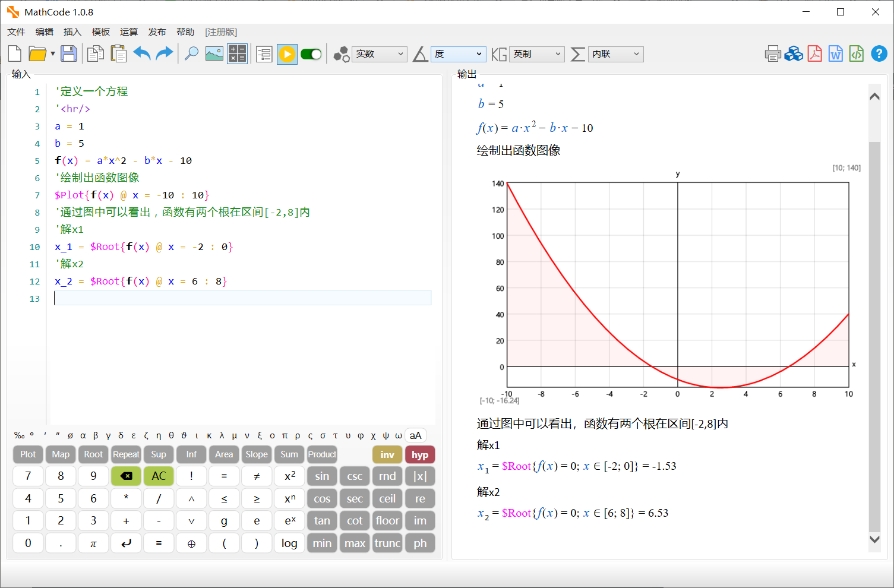This screenshot has width=894, height=588.
Task: Click output result 'x₁ = $Root... = -1.53'
Action: (x=577, y=467)
